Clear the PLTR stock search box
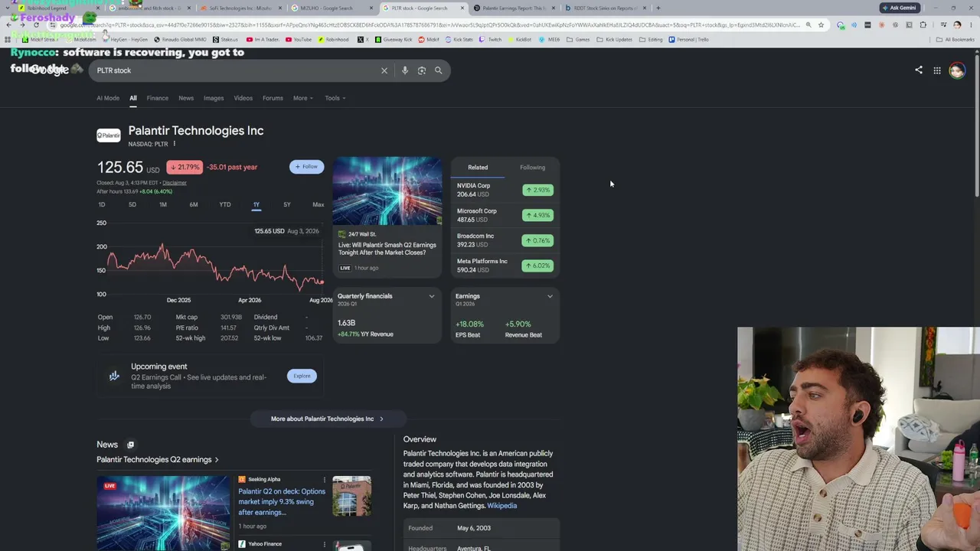 click(x=384, y=70)
